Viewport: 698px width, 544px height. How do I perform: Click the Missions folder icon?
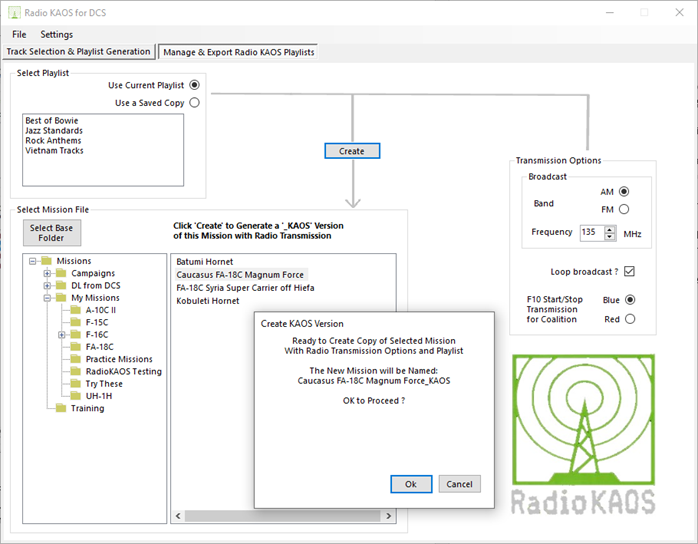click(x=46, y=260)
